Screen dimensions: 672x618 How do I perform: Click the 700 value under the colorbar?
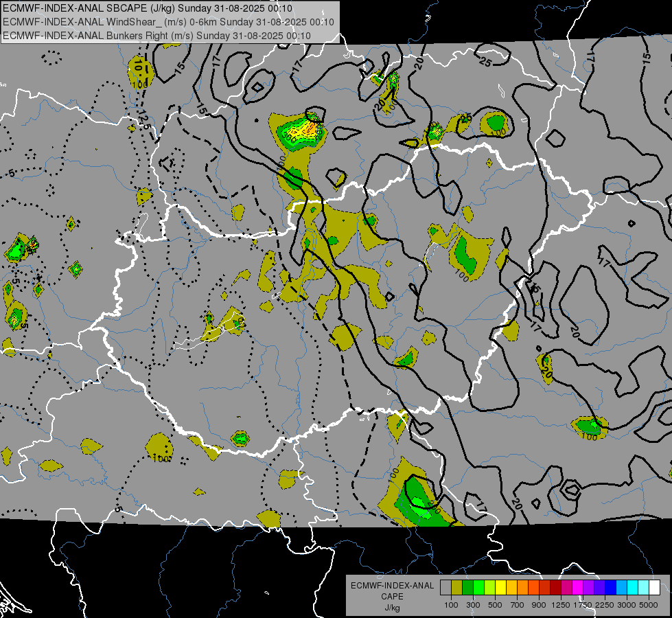click(x=518, y=605)
